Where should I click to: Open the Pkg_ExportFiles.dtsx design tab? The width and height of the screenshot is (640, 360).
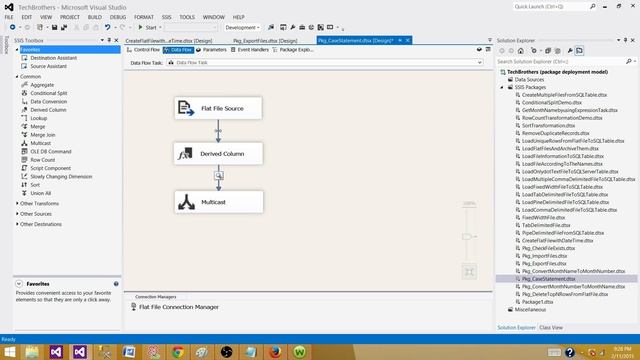click(x=265, y=41)
